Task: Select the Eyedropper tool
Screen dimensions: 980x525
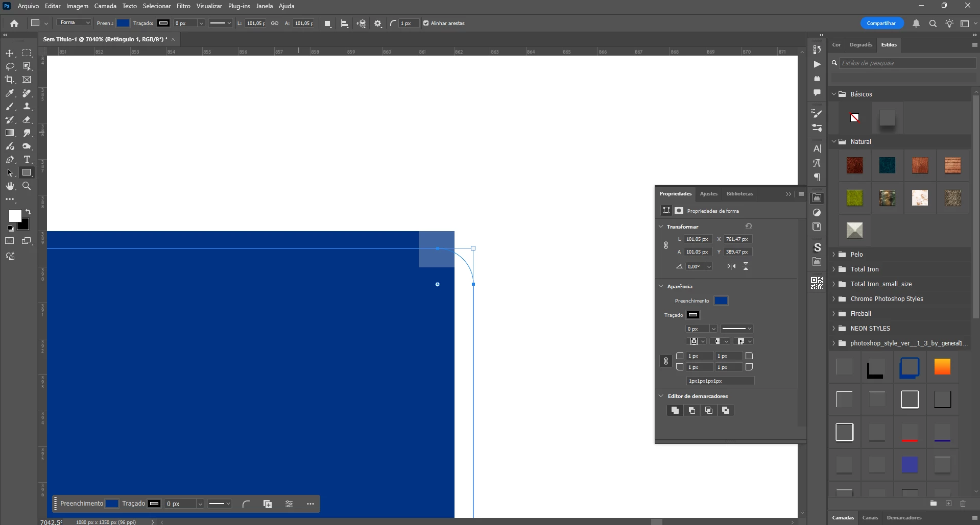Action: (x=10, y=93)
